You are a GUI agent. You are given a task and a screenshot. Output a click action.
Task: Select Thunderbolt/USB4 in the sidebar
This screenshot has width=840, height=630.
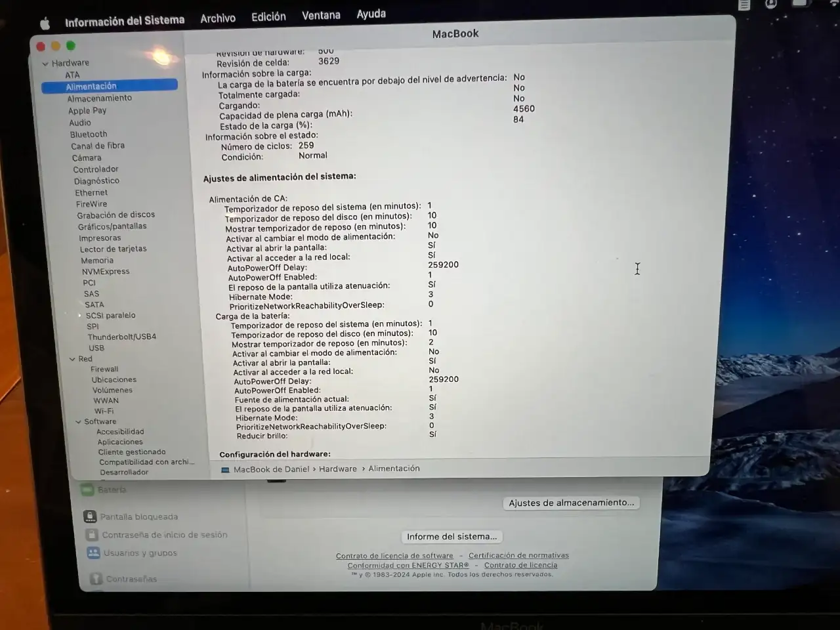(122, 337)
